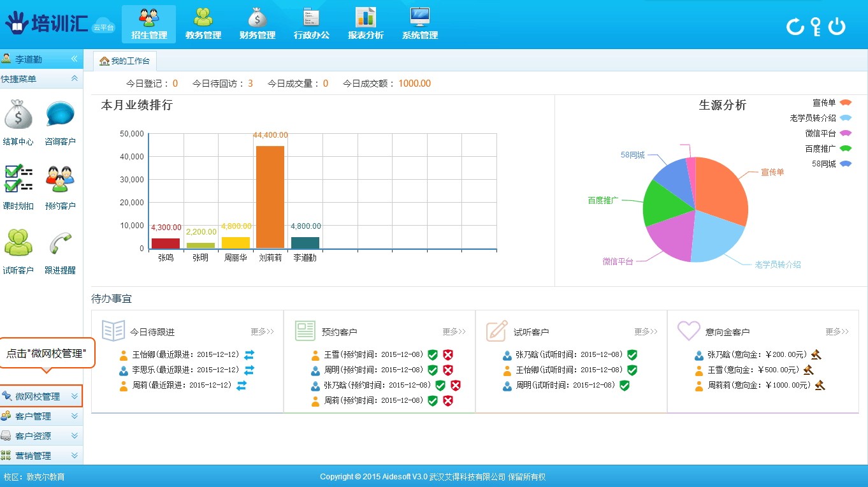
Task: Expand the 微网校管理 menu
Action: click(41, 396)
